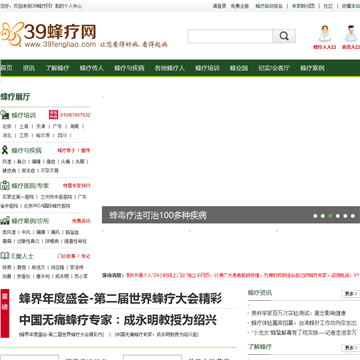360x360 pixels.
Task: Click 免费活动 red link
Action: (81, 221)
